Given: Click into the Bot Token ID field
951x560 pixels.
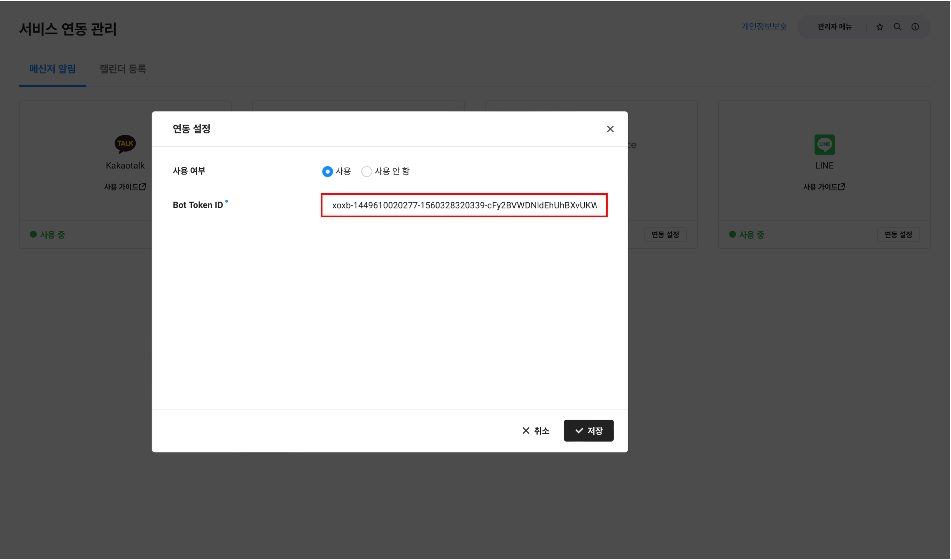Looking at the screenshot, I should pos(464,205).
